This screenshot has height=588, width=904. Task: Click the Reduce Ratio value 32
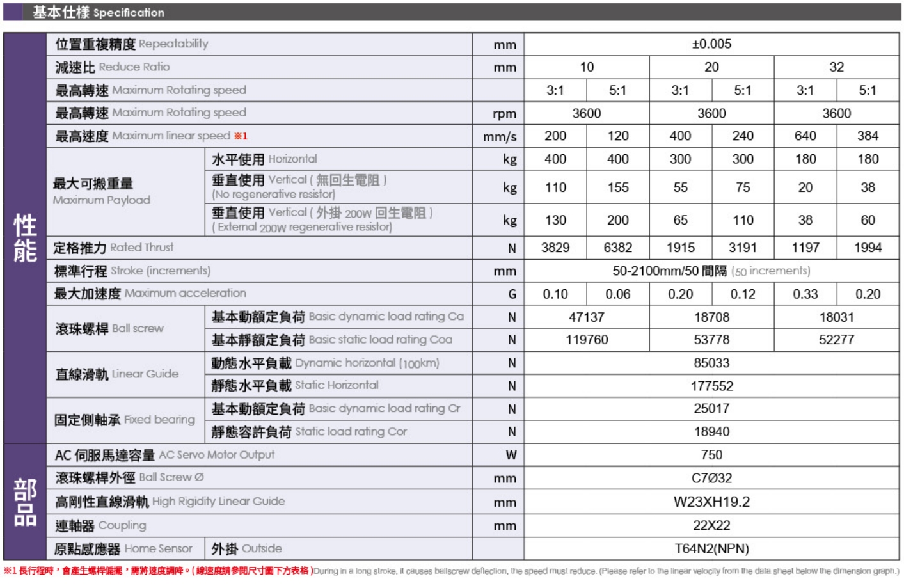click(838, 67)
